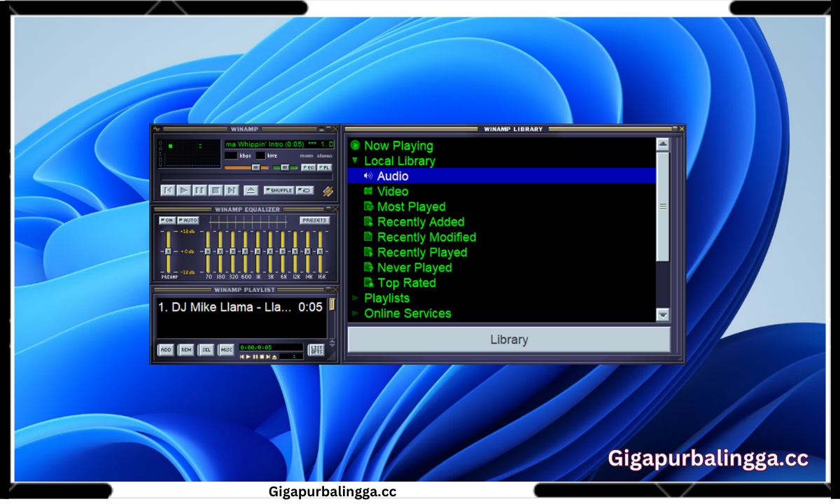Image resolution: width=840 pixels, height=504 pixels.
Task: Expand the Playlists tree node arrow
Action: (x=356, y=298)
